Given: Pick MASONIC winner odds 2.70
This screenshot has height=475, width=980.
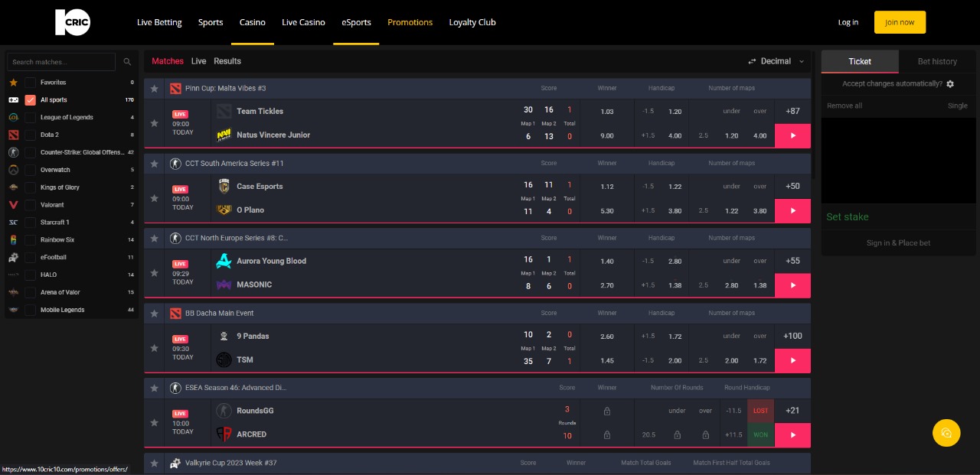Looking at the screenshot, I should coord(607,285).
